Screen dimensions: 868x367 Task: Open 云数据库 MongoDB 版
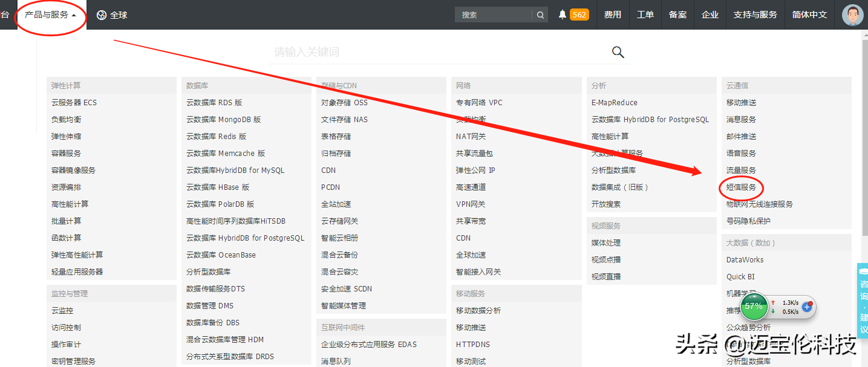click(224, 120)
